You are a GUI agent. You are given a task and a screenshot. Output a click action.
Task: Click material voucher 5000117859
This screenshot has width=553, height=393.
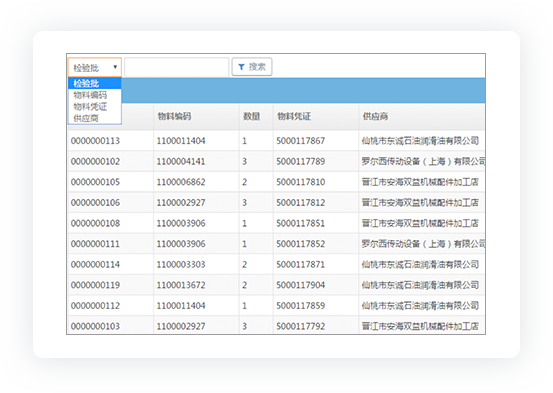click(x=300, y=306)
